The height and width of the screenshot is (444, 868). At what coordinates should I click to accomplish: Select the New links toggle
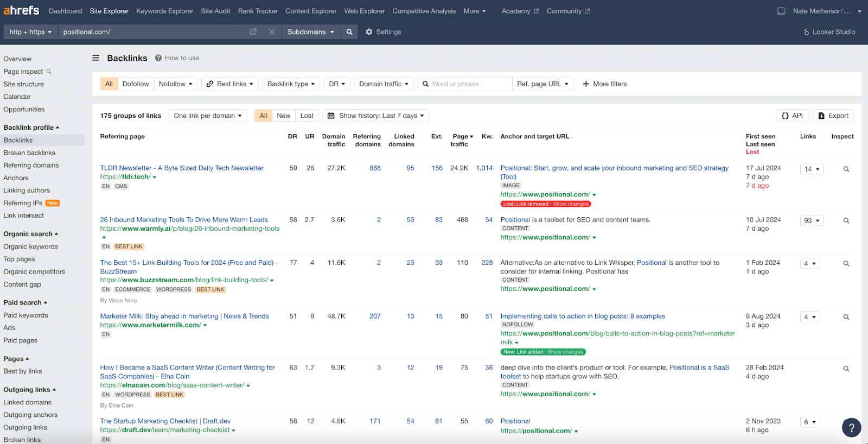[284, 116]
